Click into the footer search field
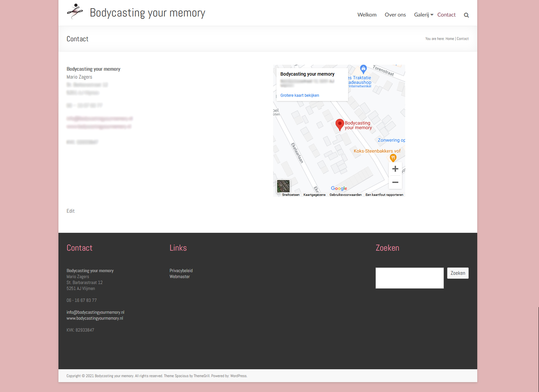539x392 pixels. pyautogui.click(x=409, y=278)
